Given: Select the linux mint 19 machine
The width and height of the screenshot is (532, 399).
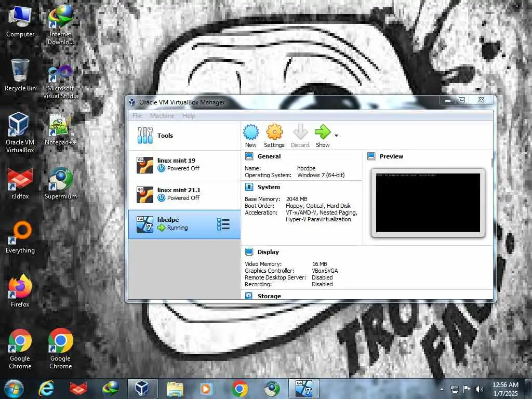Looking at the screenshot, I should 184,165.
